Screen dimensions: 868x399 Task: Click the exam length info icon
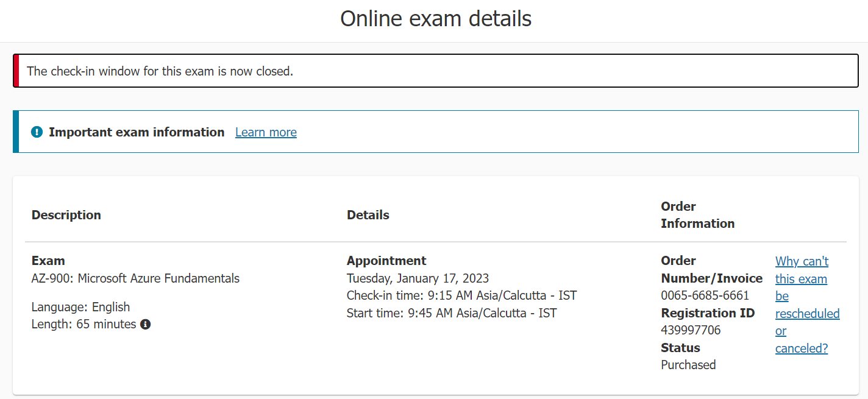(145, 324)
